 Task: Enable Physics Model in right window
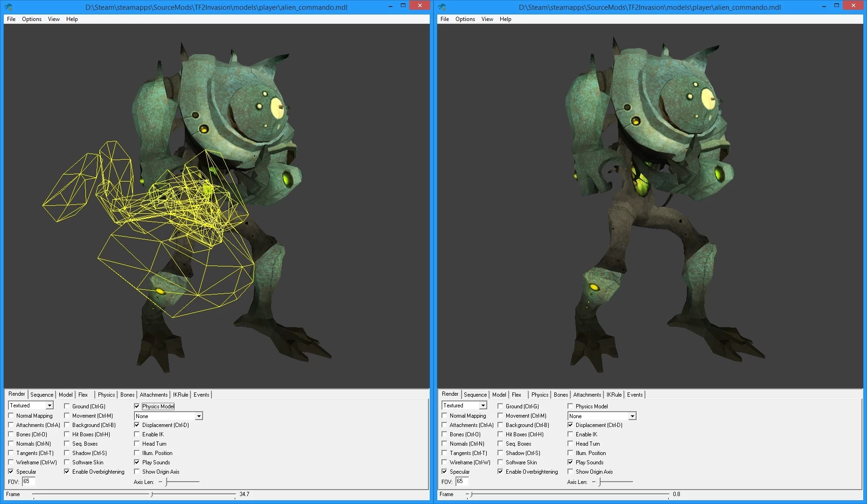pos(570,406)
